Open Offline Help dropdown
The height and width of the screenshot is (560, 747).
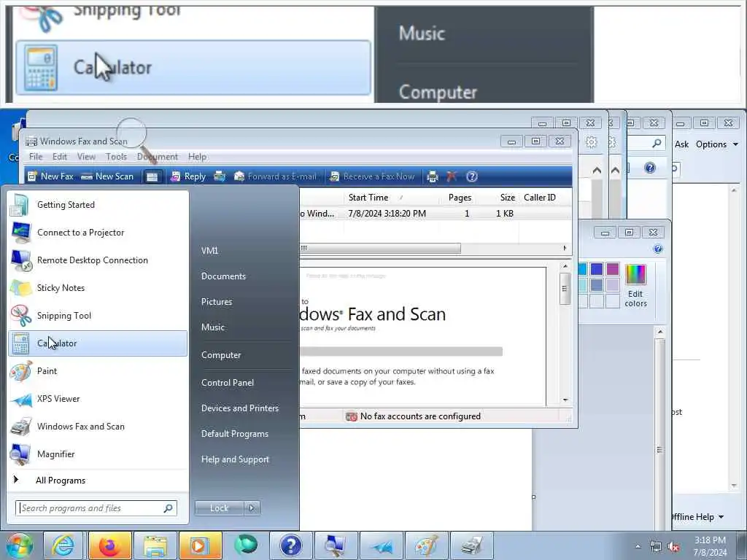coord(697,517)
